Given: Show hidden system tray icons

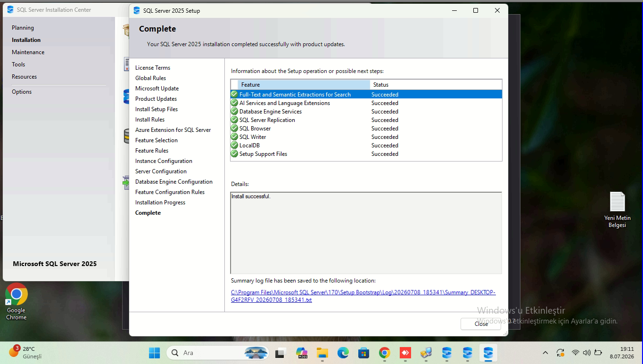Looking at the screenshot, I should coord(545,353).
